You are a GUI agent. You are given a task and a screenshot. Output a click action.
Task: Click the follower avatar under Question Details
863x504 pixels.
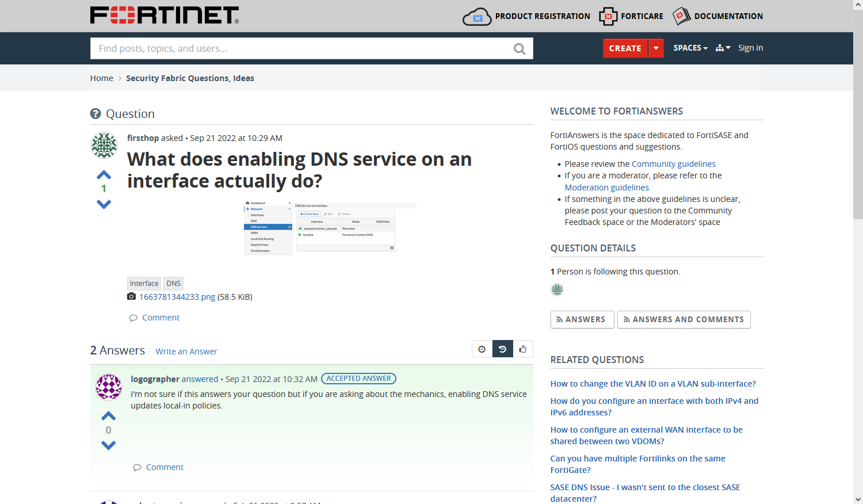pyautogui.click(x=557, y=289)
